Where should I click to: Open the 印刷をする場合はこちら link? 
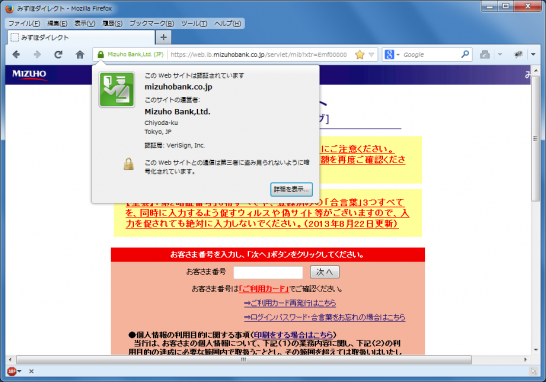pos(293,335)
